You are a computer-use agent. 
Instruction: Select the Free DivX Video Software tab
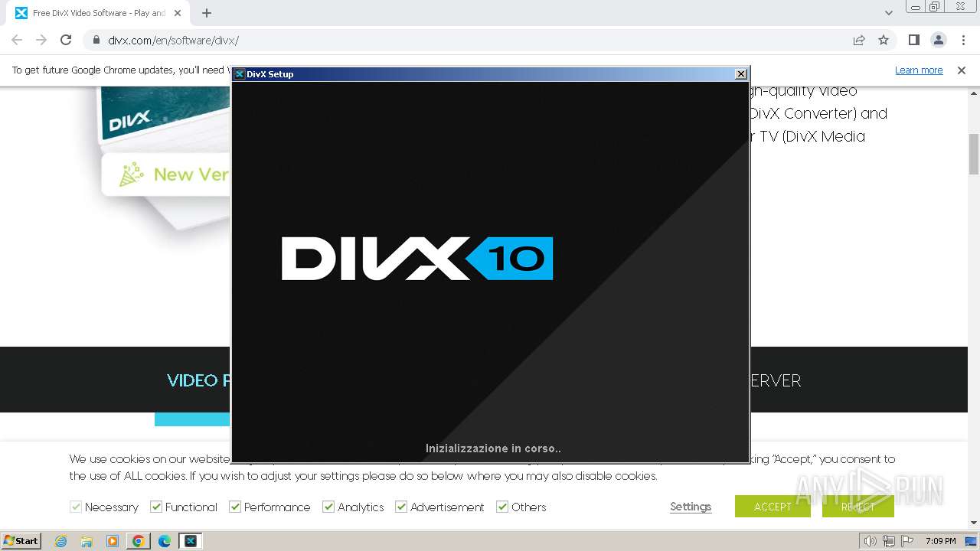[100, 13]
